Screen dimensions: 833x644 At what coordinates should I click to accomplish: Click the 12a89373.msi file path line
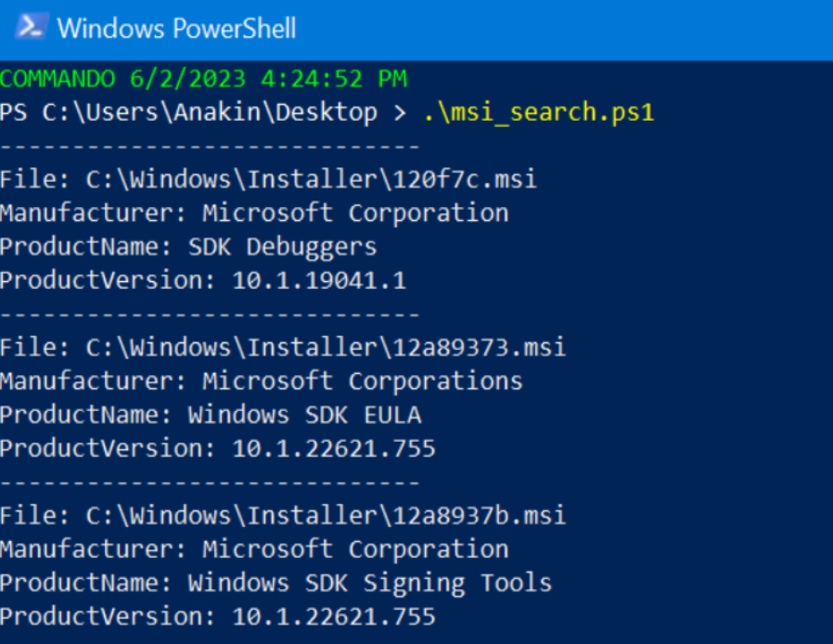coord(283,347)
